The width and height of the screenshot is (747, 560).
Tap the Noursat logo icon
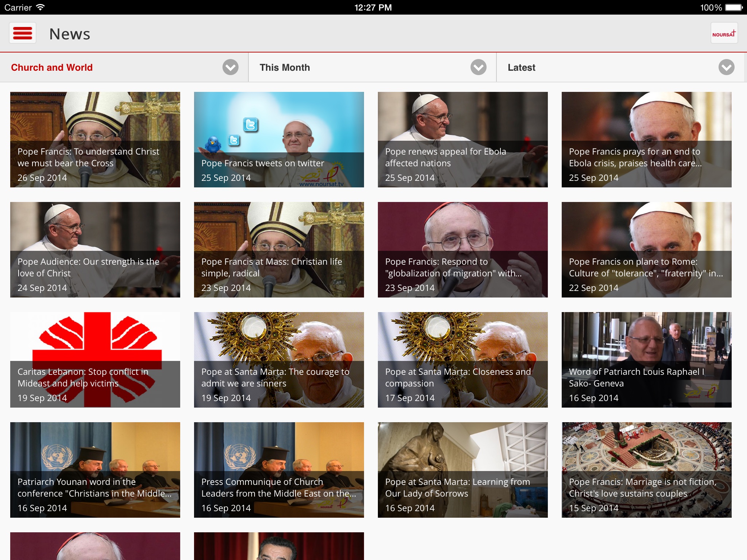tap(724, 34)
